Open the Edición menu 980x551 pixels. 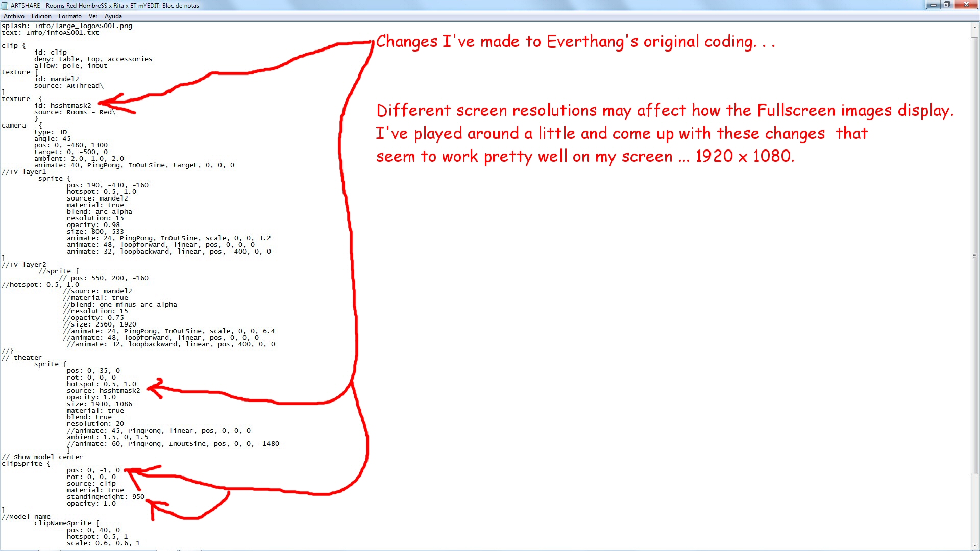41,16
